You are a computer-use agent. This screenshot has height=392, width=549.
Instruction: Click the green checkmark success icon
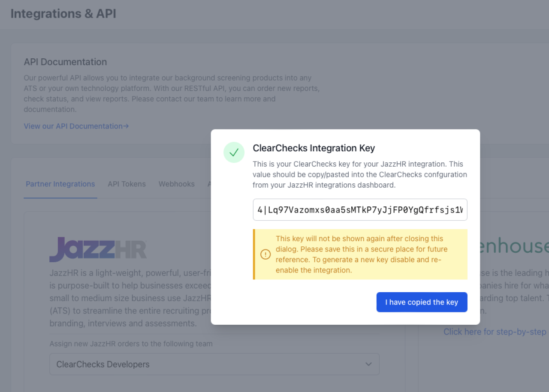tap(234, 153)
